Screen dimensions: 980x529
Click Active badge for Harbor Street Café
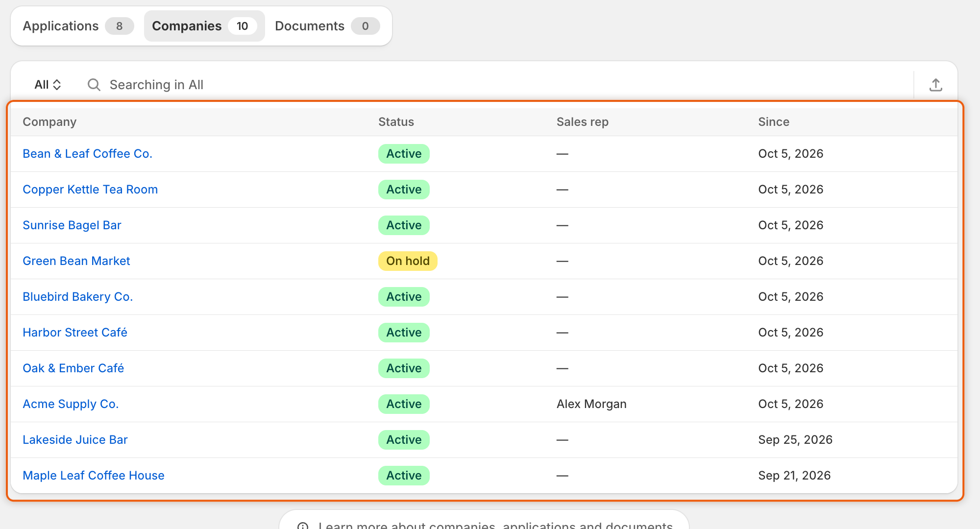click(404, 333)
